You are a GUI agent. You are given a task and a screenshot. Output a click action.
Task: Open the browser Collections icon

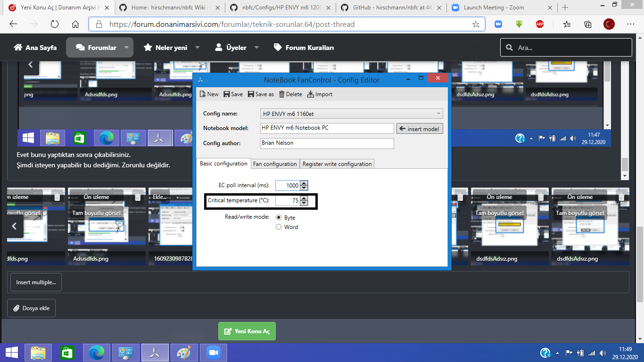(588, 24)
